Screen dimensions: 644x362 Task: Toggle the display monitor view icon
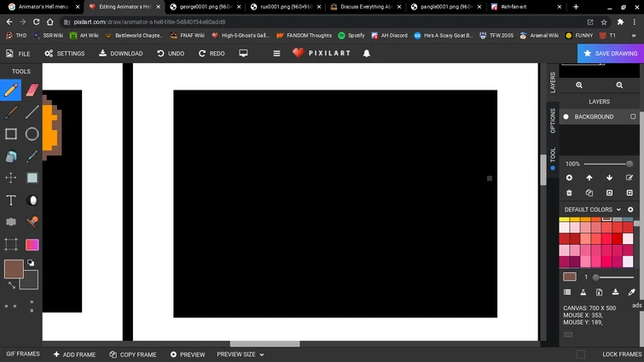tap(243, 54)
